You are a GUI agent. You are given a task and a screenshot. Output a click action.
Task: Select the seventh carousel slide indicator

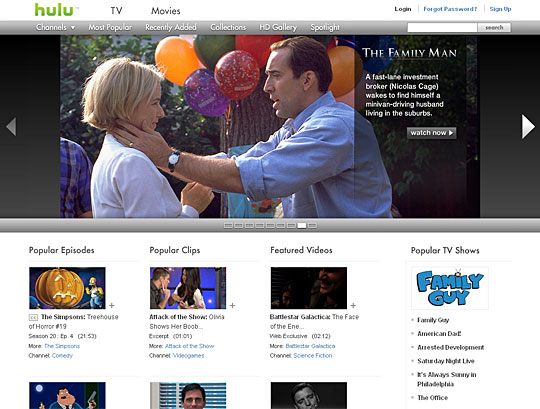291,226
